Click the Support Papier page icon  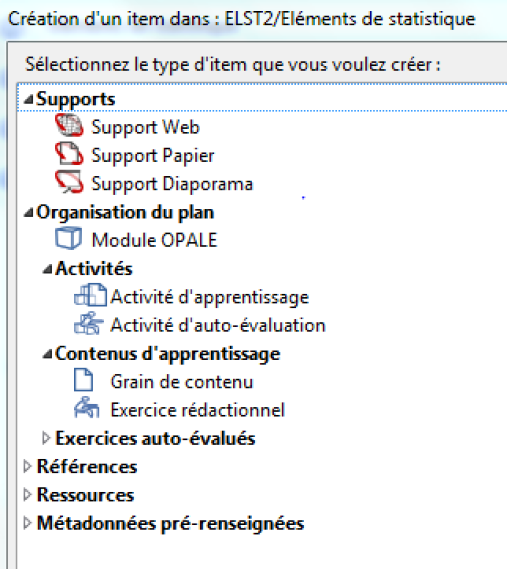pyautogui.click(x=69, y=153)
